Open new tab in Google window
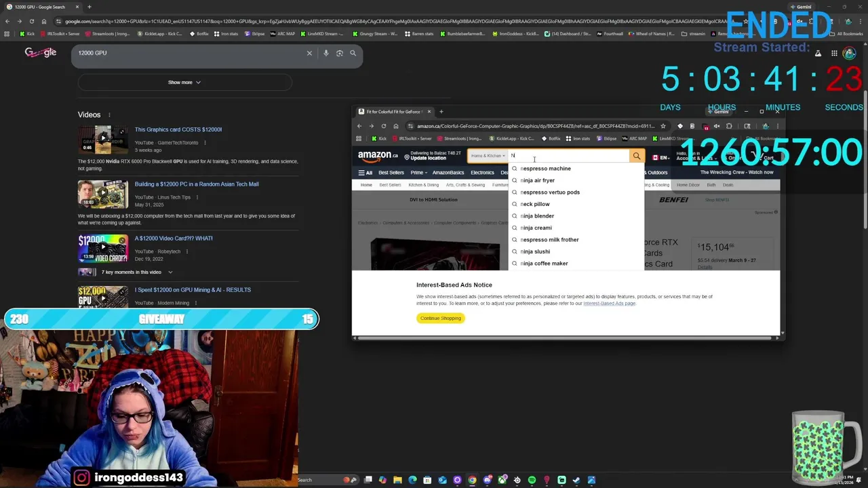Screen dimensions: 868x488 point(89,7)
